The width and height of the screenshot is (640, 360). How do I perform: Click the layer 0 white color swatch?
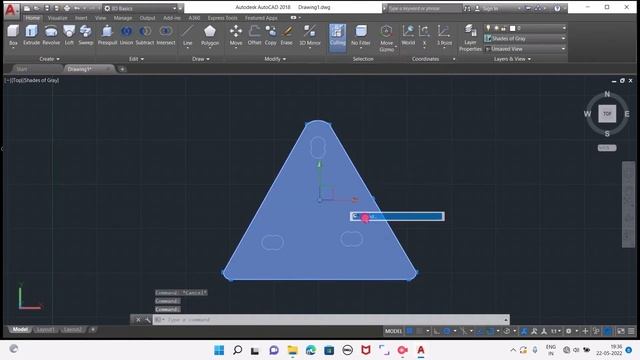click(x=513, y=28)
